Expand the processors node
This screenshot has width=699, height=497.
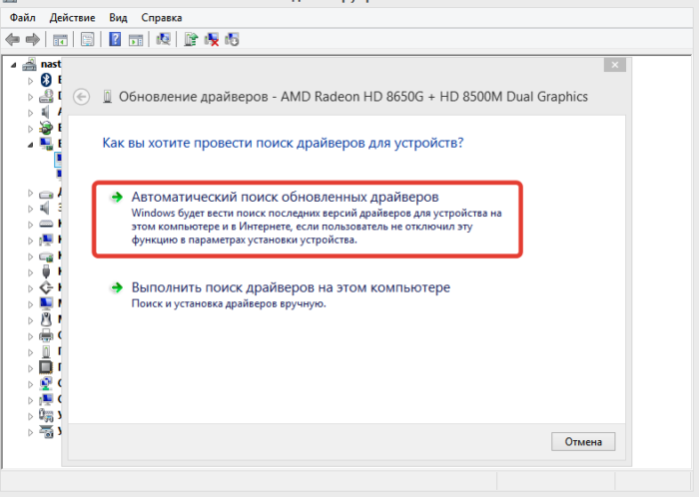30,368
